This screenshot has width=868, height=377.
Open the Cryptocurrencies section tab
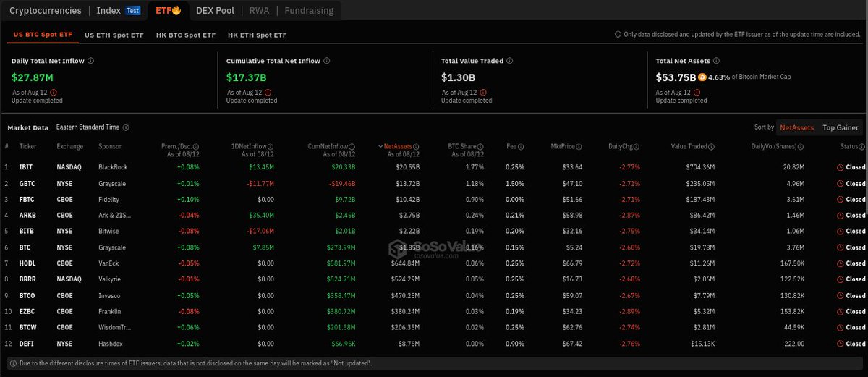(x=44, y=10)
